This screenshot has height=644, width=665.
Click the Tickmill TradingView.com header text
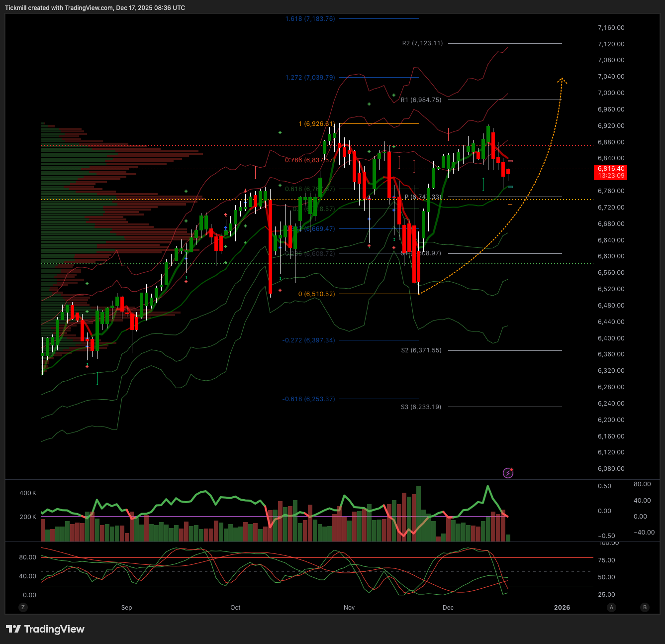95,8
